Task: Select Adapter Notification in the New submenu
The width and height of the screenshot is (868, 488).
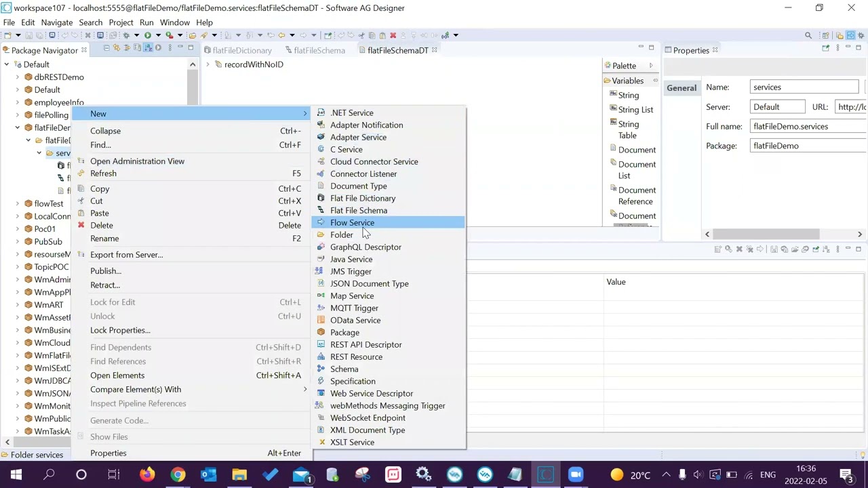Action: point(389,125)
